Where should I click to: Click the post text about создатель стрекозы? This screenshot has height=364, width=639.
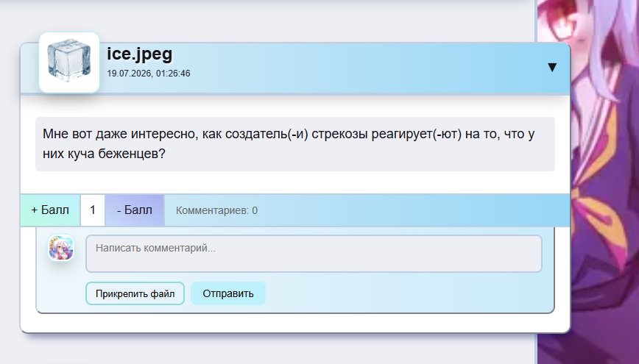(x=295, y=143)
